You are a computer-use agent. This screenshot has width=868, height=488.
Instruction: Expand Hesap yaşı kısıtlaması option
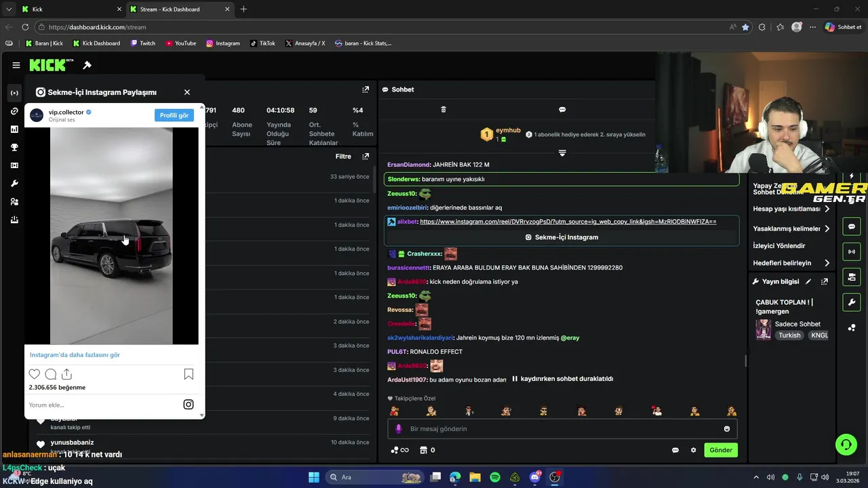[791, 209]
